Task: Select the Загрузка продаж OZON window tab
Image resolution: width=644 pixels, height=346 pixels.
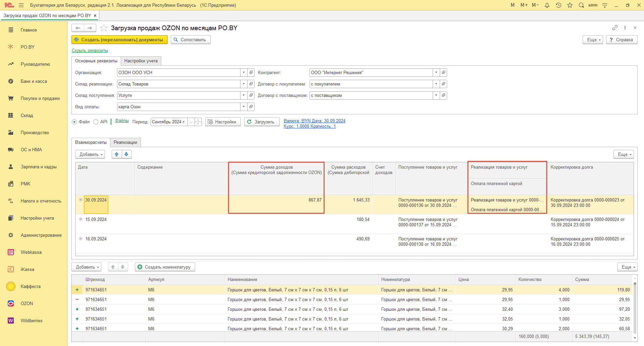Action: [47, 15]
